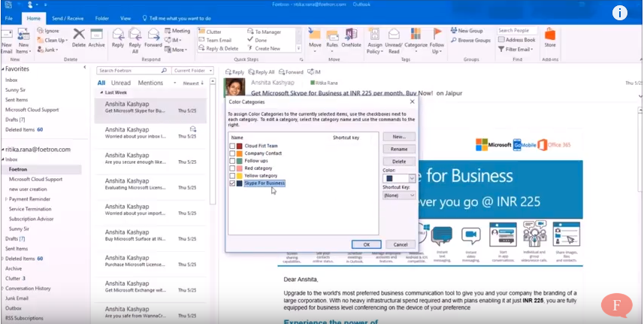Viewport: 644px width, 324px height.
Task: Open the Current Folder search scope dropdown
Action: [x=192, y=71]
